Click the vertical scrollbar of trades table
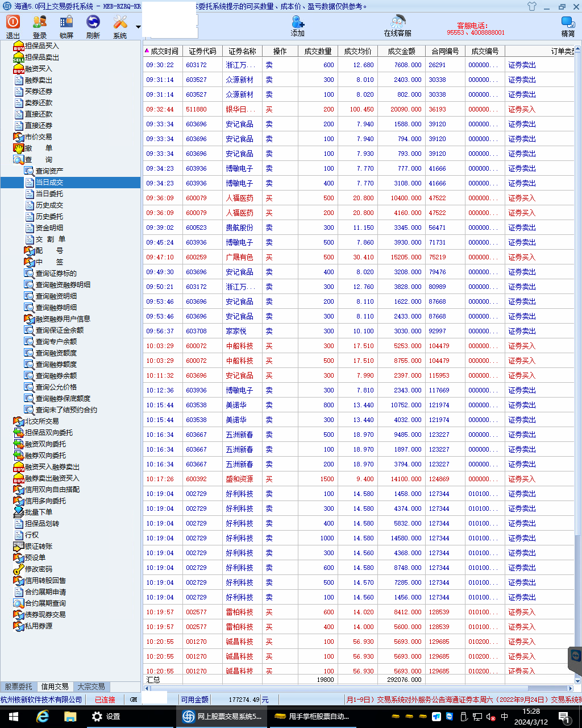The width and height of the screenshot is (582, 728). [x=578, y=364]
